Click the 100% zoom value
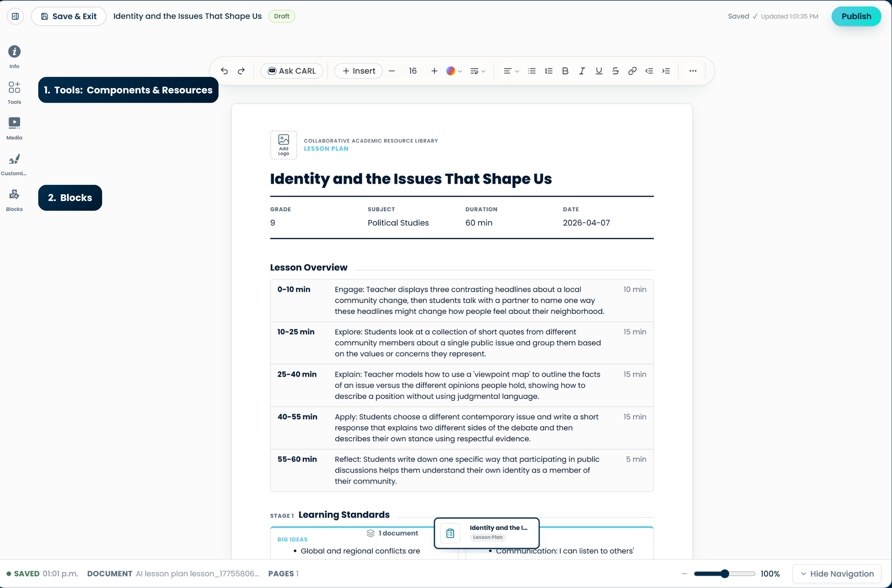The image size is (892, 588). (770, 574)
